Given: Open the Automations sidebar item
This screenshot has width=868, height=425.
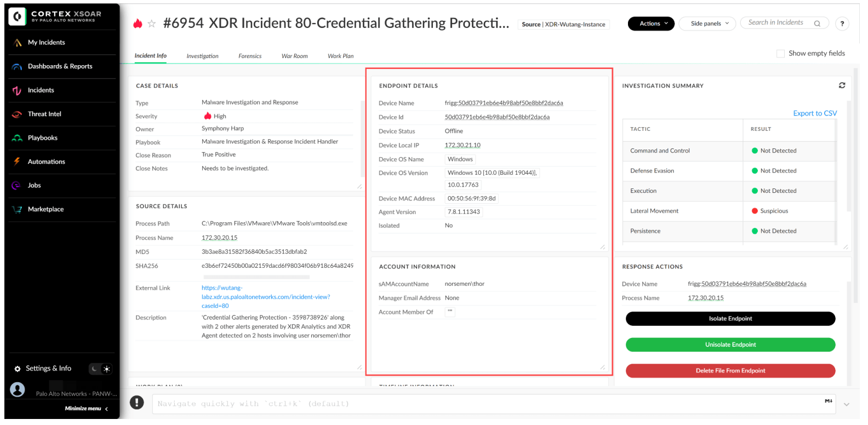Looking at the screenshot, I should 46,162.
